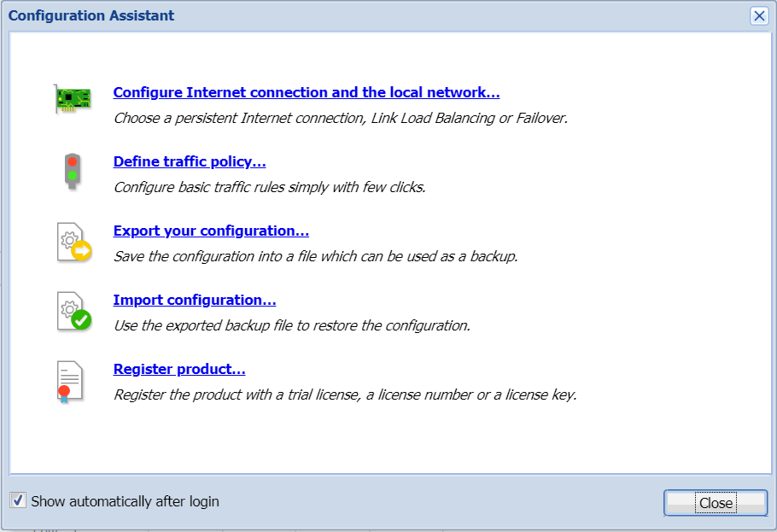Click the 'Choose a persistent Internet connection' description
The width and height of the screenshot is (777, 532).
[341, 118]
